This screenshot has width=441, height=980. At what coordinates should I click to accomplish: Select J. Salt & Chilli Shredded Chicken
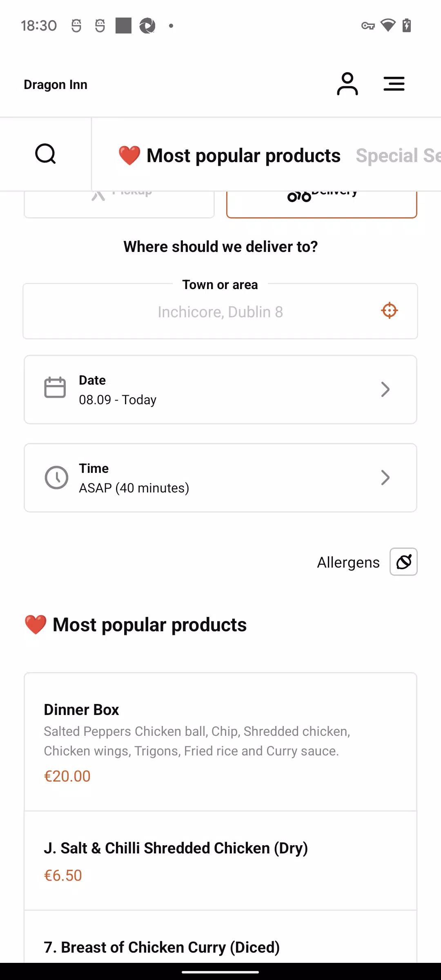pos(220,861)
